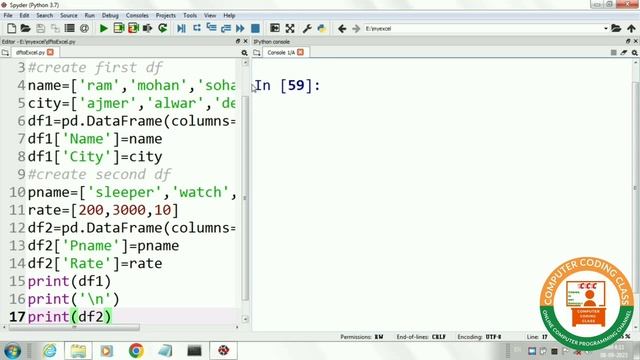Image resolution: width=640 pixels, height=360 pixels.
Task: Start debugging the file
Action: pyautogui.click(x=182, y=29)
